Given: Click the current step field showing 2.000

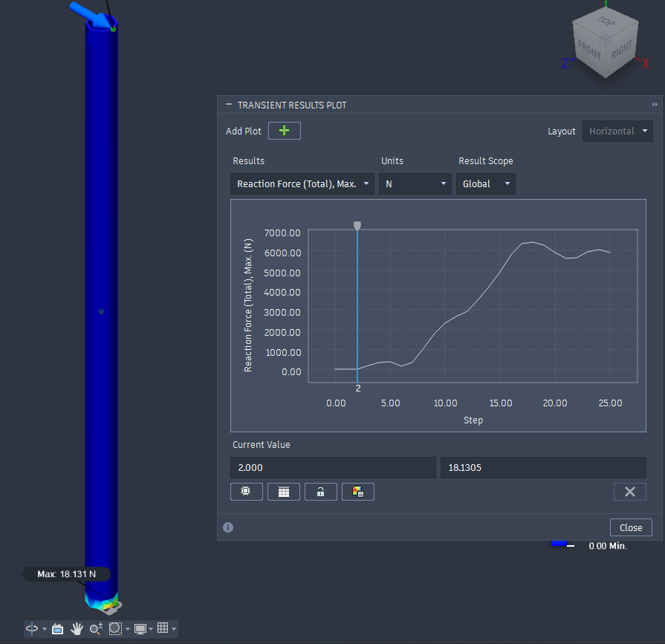Looking at the screenshot, I should (x=333, y=468).
